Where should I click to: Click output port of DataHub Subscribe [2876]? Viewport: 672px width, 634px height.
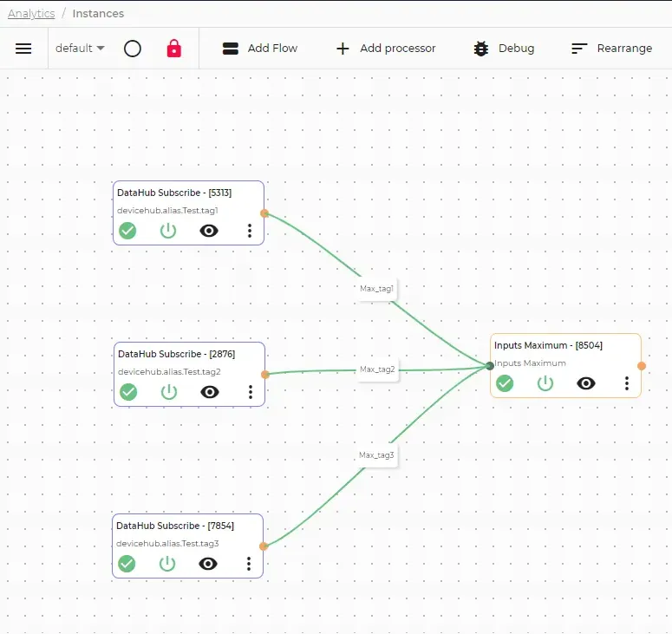[x=265, y=375]
